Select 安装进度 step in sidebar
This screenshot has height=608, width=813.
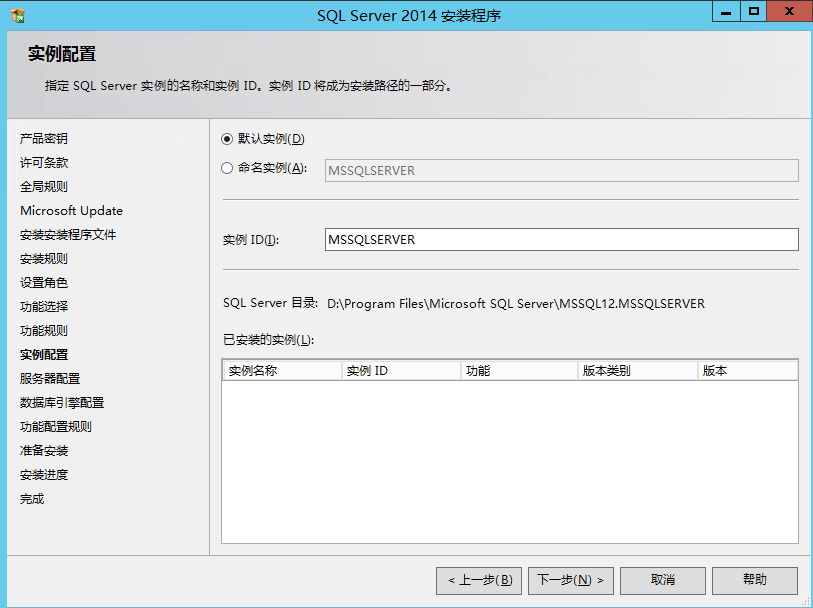pyautogui.click(x=44, y=475)
